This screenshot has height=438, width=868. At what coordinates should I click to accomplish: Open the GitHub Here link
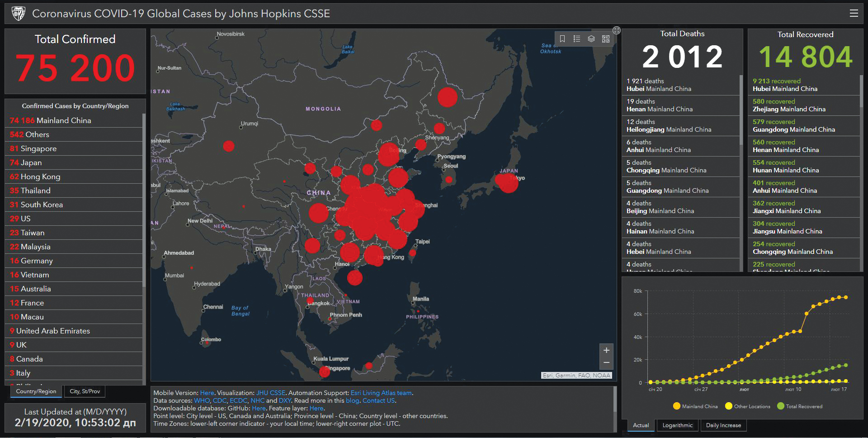(259, 408)
